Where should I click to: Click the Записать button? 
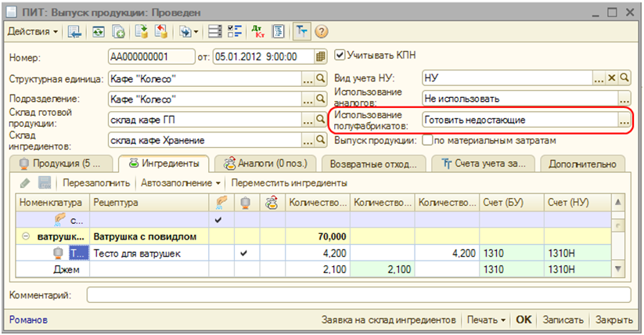[563, 320]
